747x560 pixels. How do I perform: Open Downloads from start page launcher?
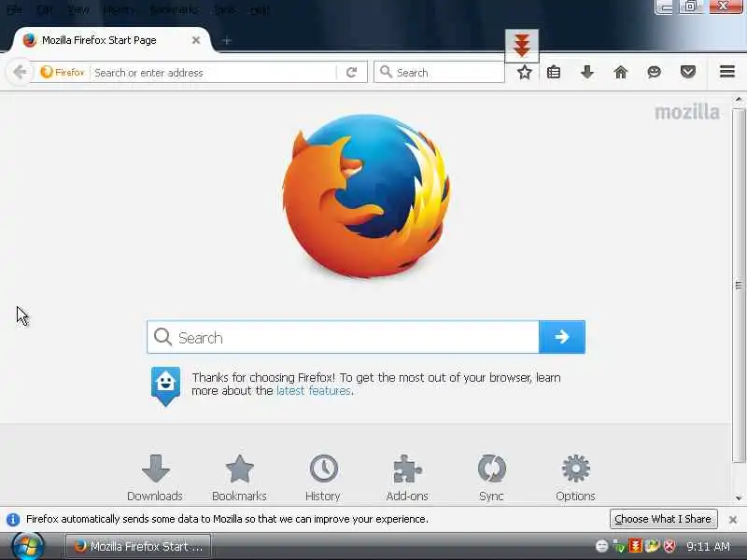pyautogui.click(x=155, y=478)
